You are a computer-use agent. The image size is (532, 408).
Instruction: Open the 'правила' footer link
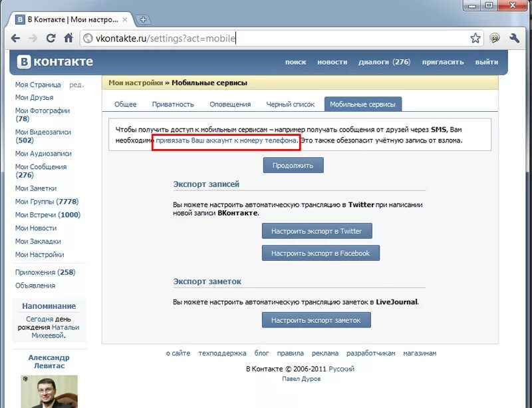click(x=291, y=353)
